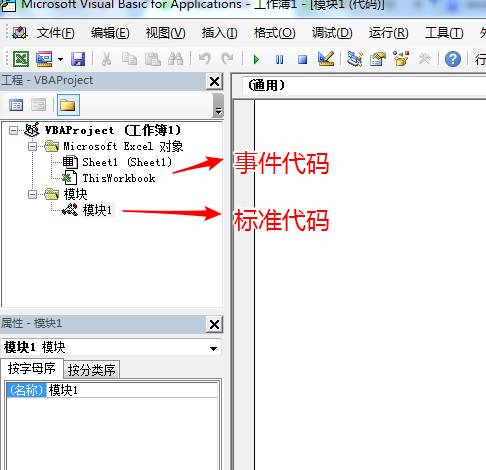The image size is (486, 470).
Task: Click the Insert UserForm toolbar icon
Action: 44,59
